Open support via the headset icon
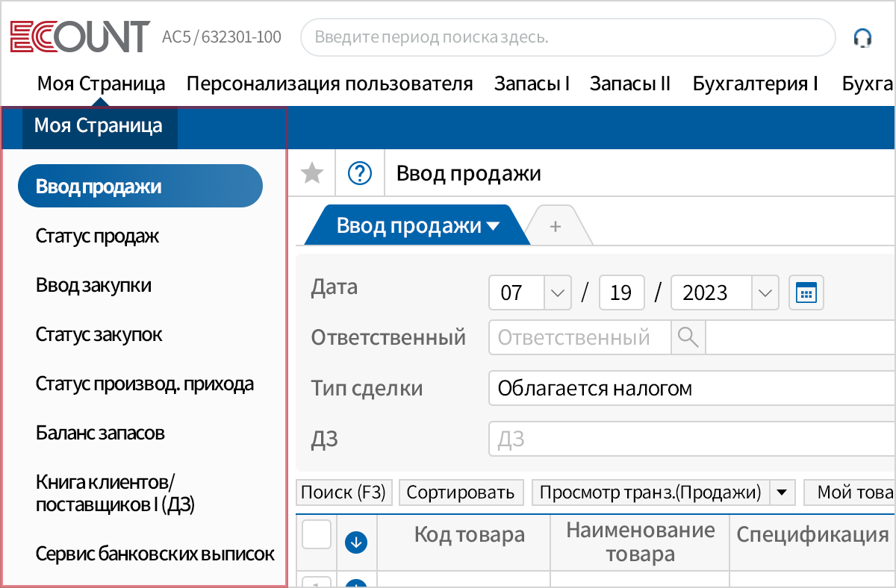The width and height of the screenshot is (896, 588). point(863,36)
